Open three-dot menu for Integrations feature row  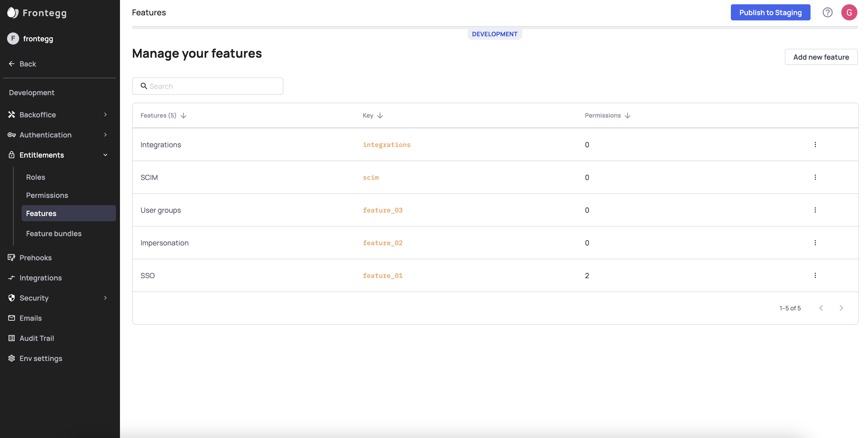tap(815, 144)
